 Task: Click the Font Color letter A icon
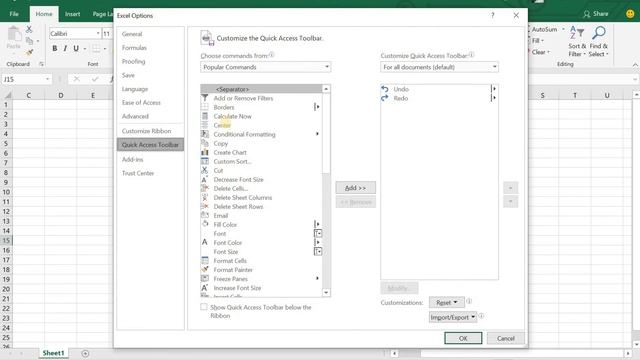coord(205,242)
